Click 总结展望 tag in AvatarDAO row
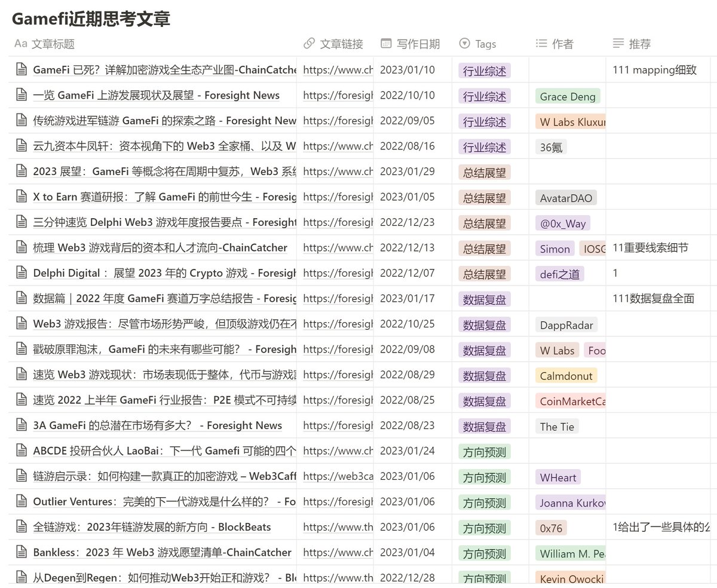Viewport: 717px width, 588px height. pos(485,198)
